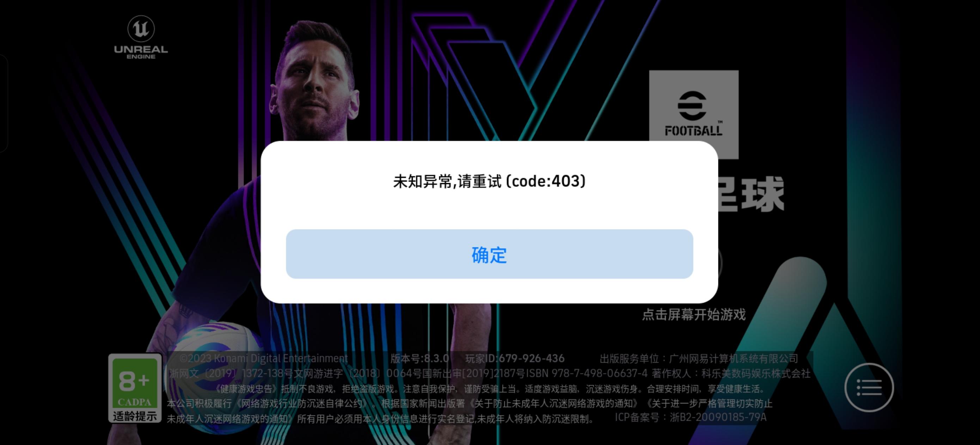980x445 pixels.
Task: Tap the 著作权人 copyright holder text
Action: coord(731,373)
